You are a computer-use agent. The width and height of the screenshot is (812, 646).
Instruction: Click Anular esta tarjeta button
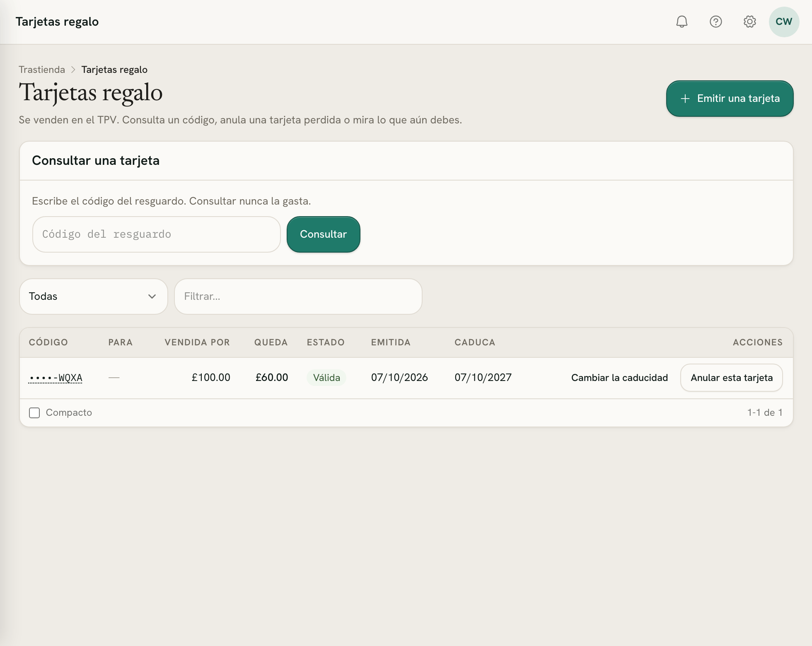click(731, 378)
